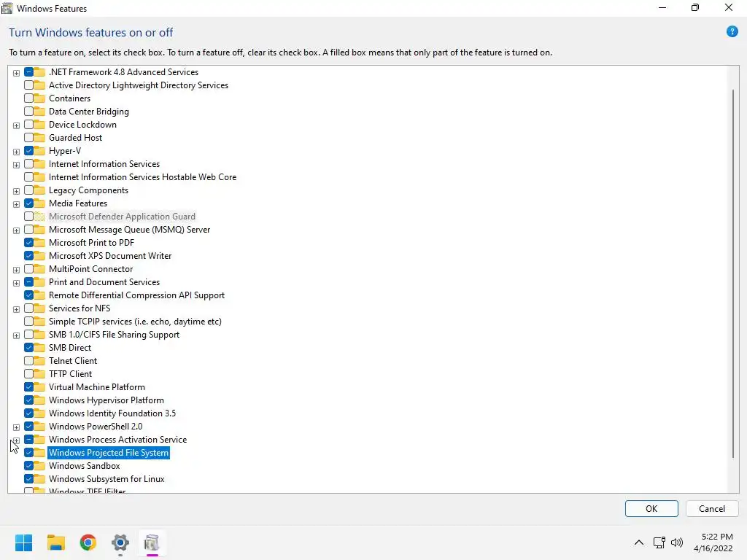Uncheck Microsoft Print to PDF
Screen dimensions: 747x560
coord(28,242)
